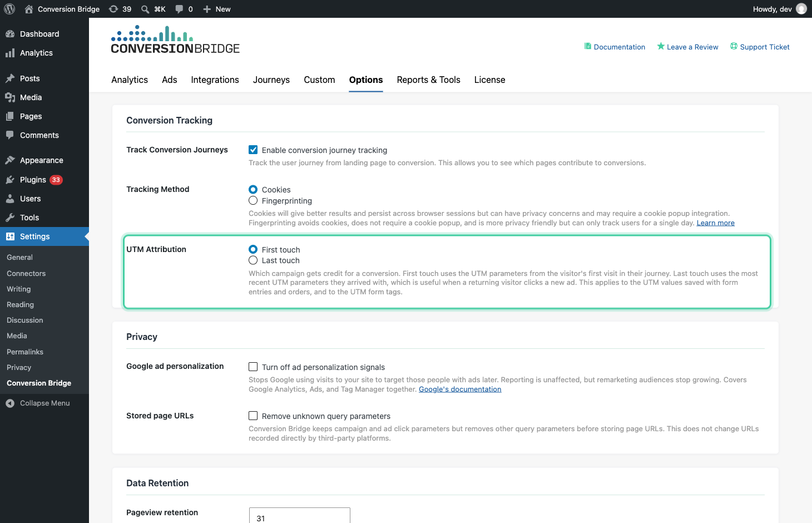Viewport: 812px width, 523px height.
Task: Click the Appearance brush icon
Action: [x=10, y=160]
